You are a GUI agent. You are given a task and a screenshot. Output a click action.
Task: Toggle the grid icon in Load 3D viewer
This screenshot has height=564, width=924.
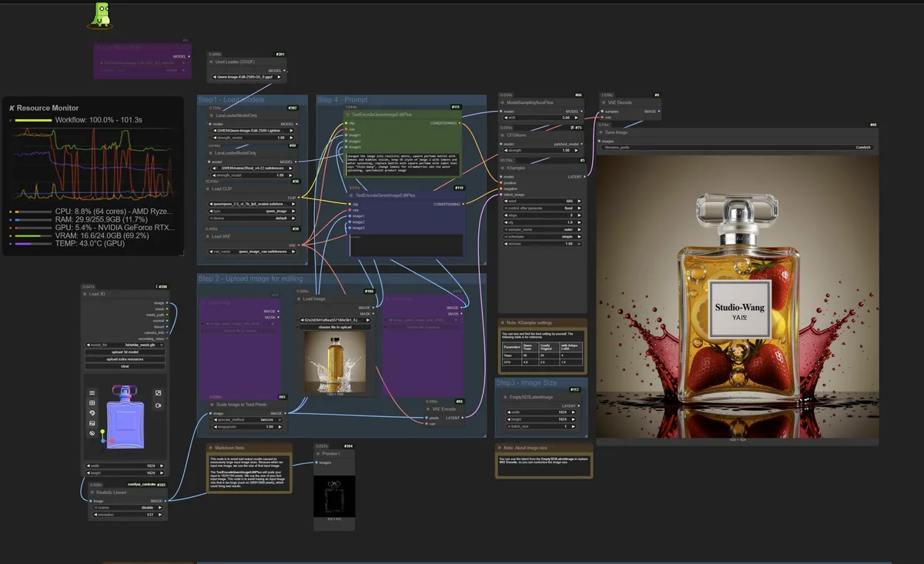(92, 402)
